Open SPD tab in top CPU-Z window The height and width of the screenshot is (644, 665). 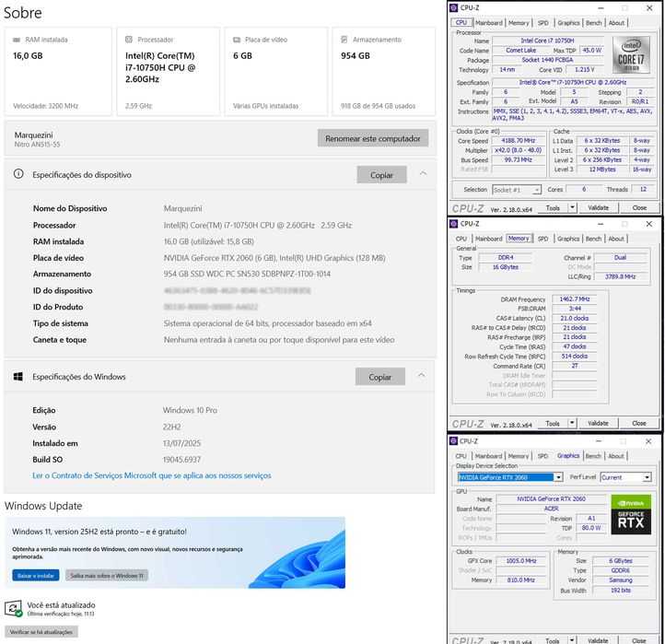click(x=542, y=23)
